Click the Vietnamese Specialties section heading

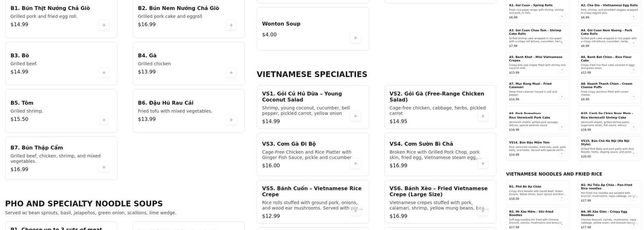click(312, 75)
